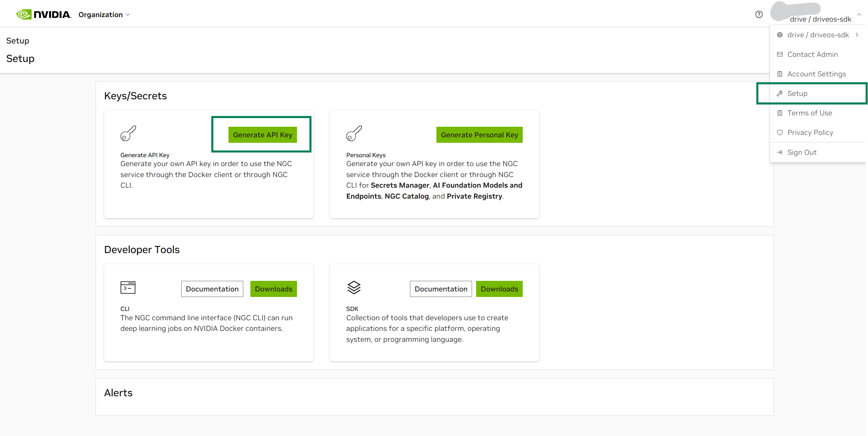Screen dimensions: 868x436
Task: Click the 'SDK' card title
Action: pos(352,309)
